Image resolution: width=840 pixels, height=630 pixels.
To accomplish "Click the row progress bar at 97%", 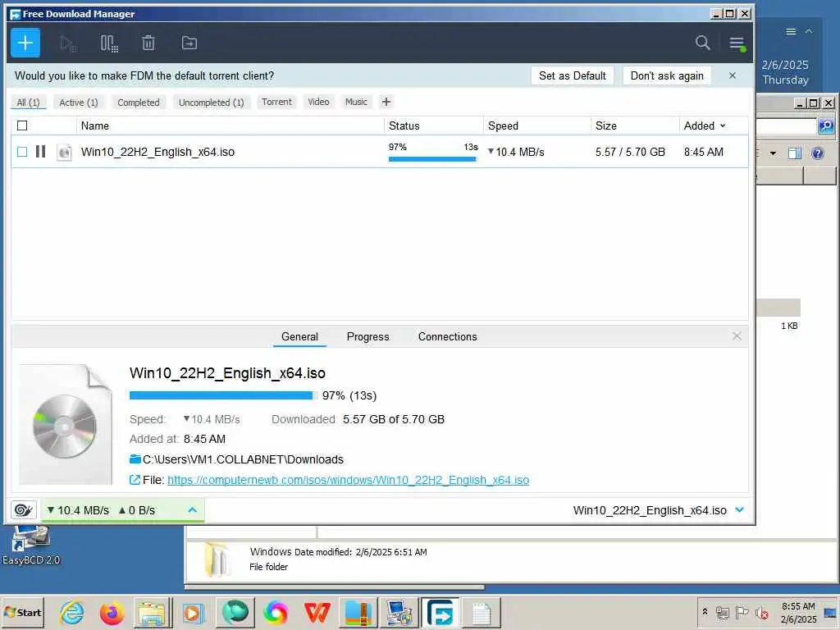I will pos(432,158).
